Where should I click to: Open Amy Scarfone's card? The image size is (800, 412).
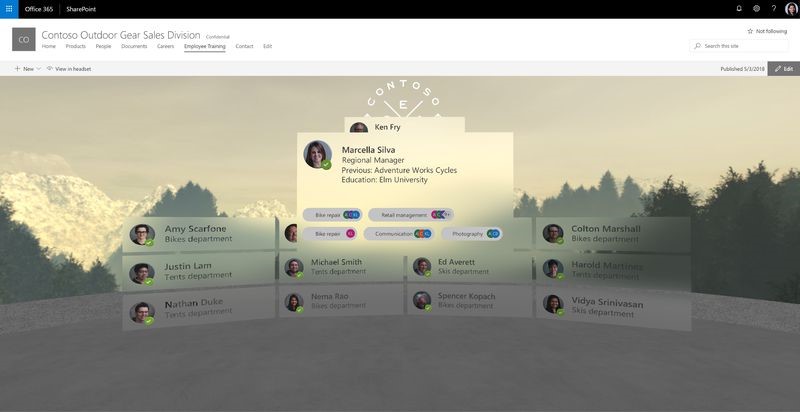click(x=198, y=234)
